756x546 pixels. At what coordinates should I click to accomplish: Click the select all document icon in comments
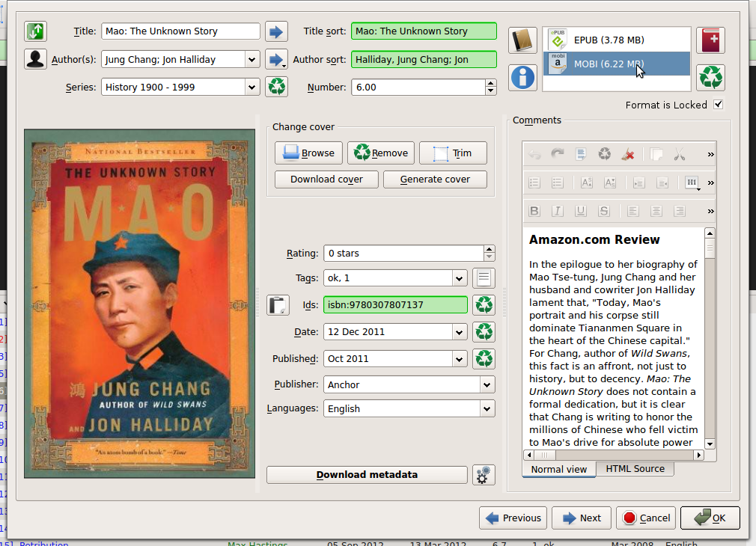tap(581, 154)
